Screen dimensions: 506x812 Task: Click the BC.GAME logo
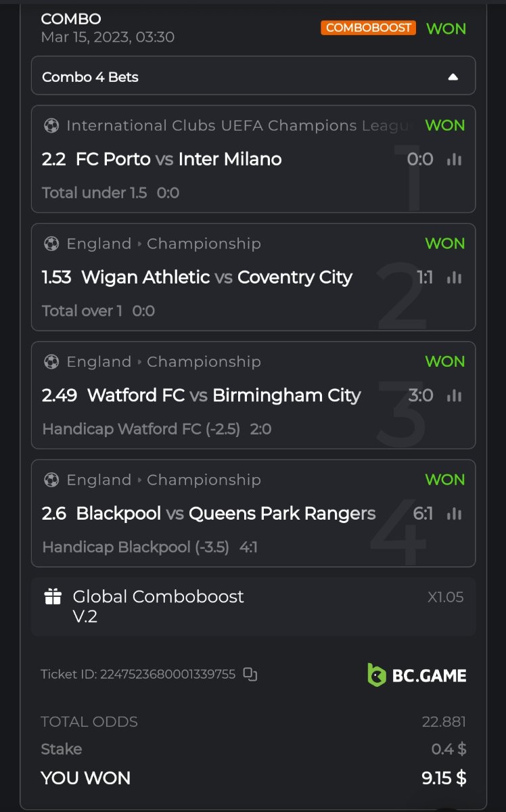(x=417, y=675)
